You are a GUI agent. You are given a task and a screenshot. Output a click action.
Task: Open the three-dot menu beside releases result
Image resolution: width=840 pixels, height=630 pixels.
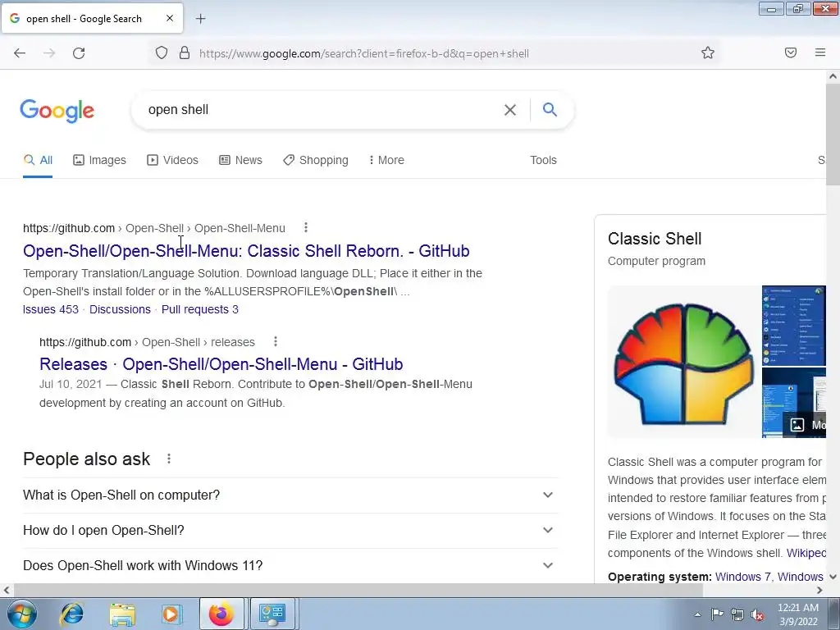[x=276, y=341]
